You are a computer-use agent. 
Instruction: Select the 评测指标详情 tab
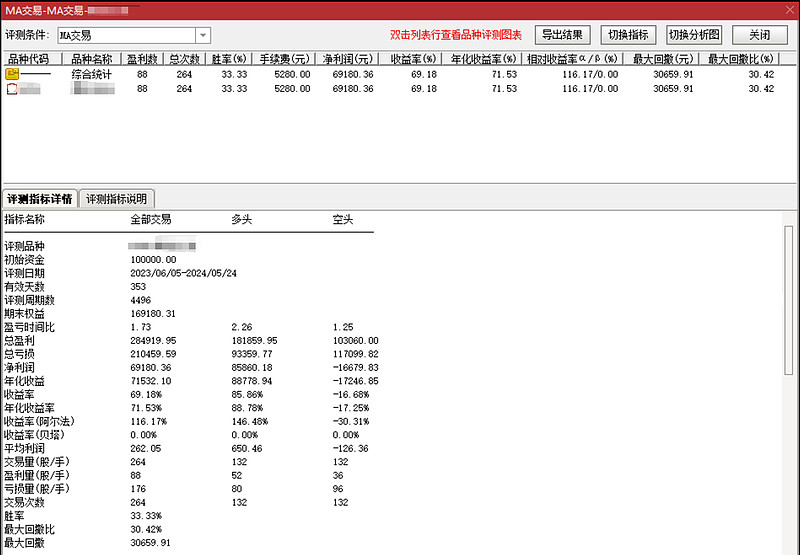(x=40, y=199)
